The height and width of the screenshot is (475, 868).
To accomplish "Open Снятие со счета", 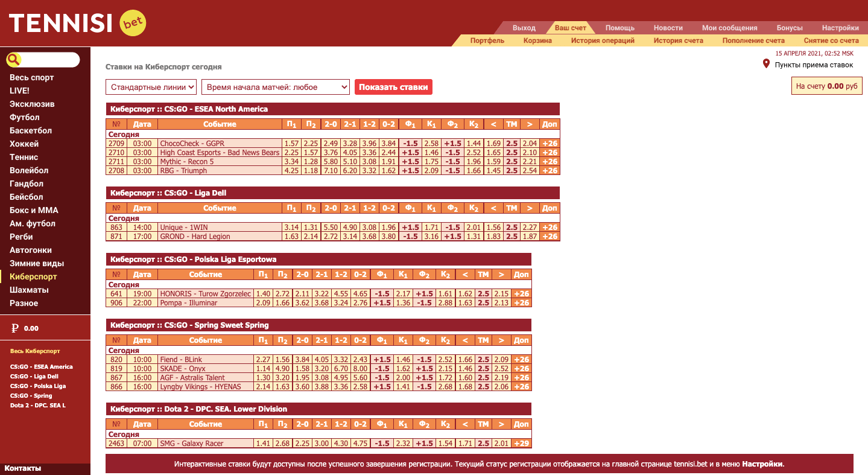I will (831, 40).
